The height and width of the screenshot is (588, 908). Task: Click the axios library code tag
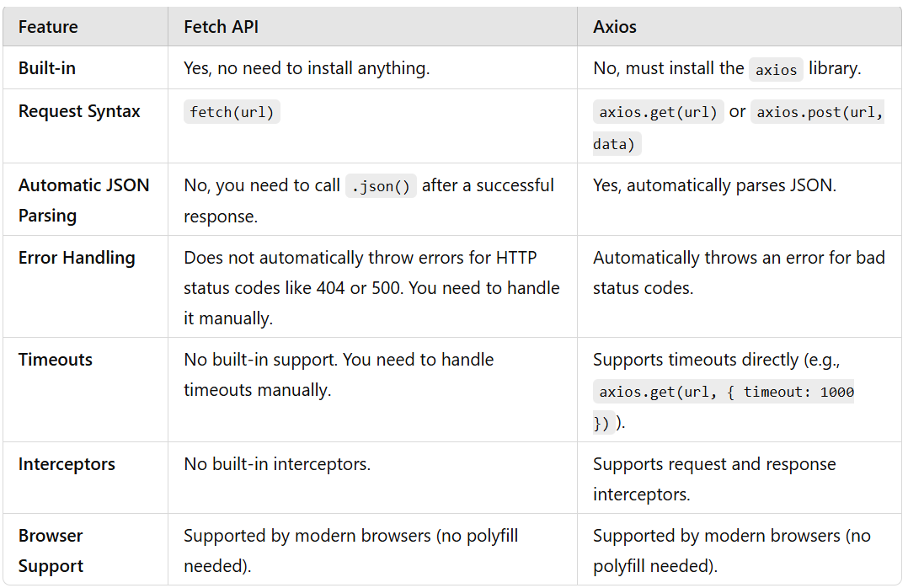(776, 70)
